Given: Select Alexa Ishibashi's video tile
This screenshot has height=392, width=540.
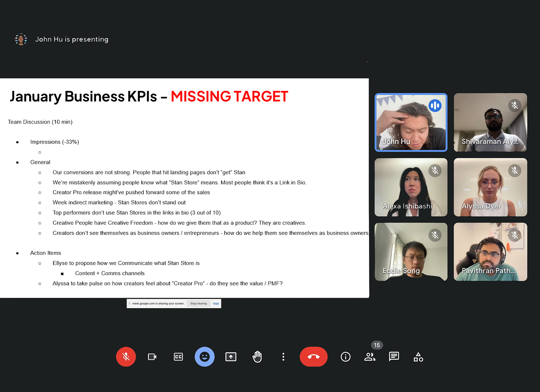Looking at the screenshot, I should (411, 187).
